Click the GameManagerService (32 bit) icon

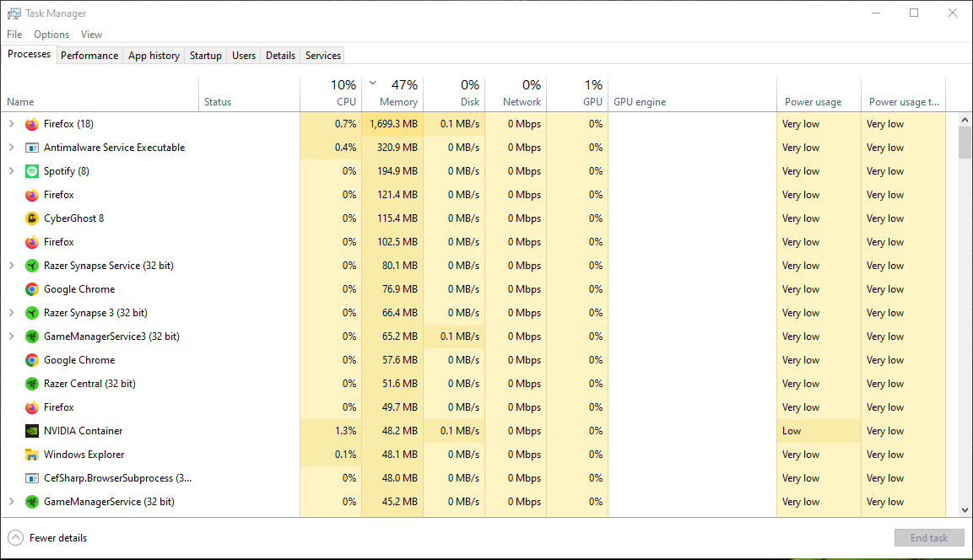[x=32, y=502]
